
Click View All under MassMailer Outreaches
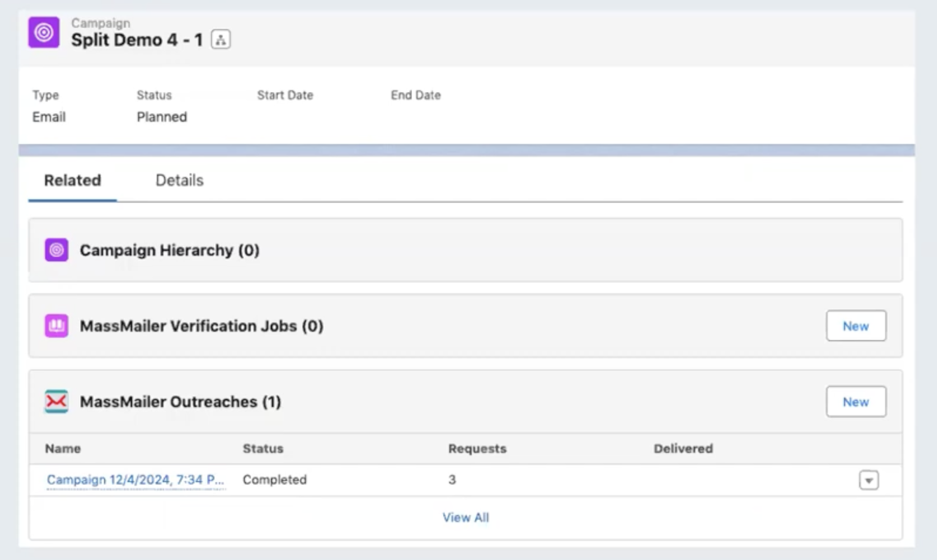pos(466,518)
